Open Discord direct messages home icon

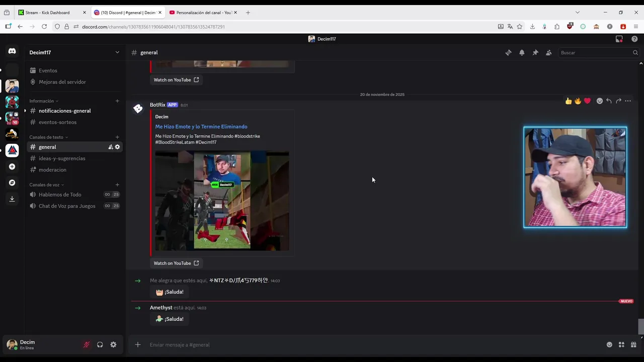(12, 51)
